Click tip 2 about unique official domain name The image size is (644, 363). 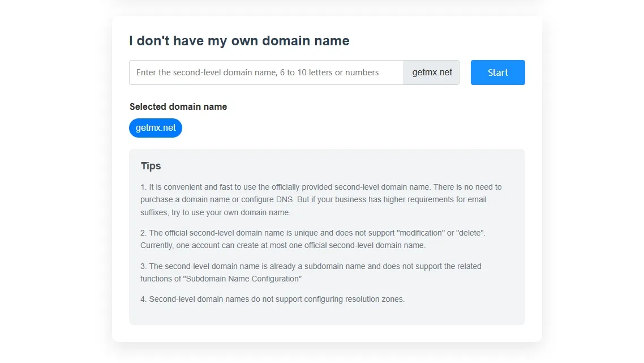[312, 239]
